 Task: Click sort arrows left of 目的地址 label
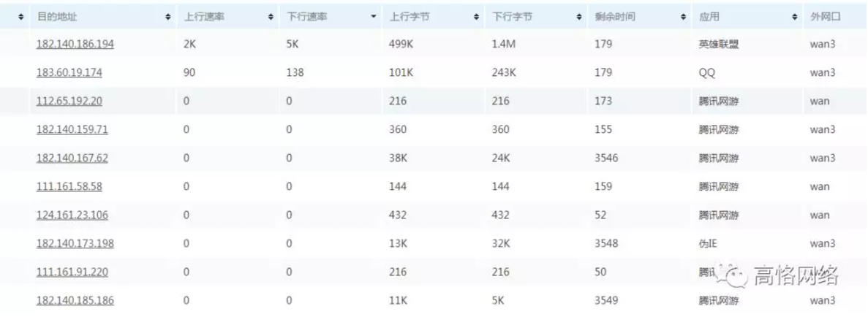[x=21, y=17]
